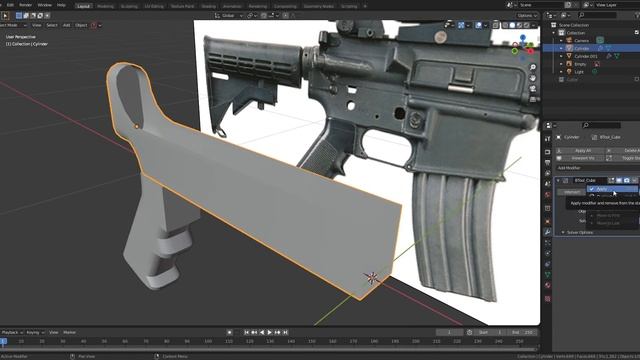Screen dimensions: 640x360
Task: Collapse the Collection tree in outliner
Action: tap(554, 33)
